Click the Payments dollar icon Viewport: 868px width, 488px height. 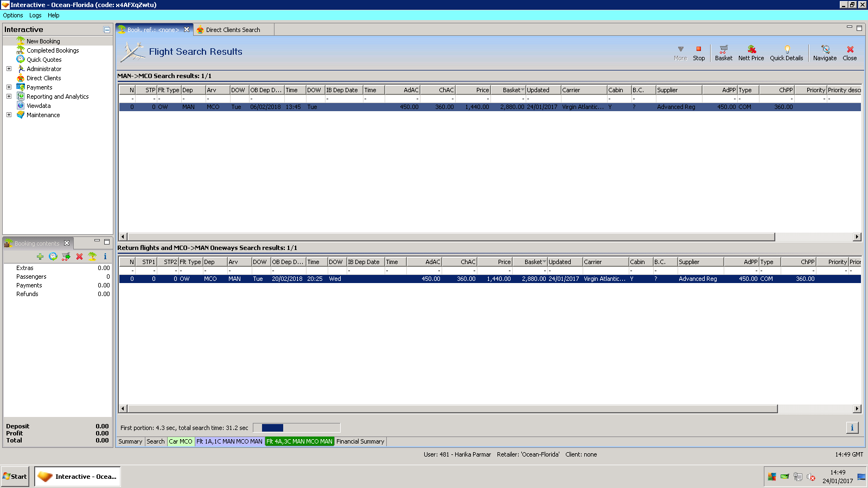[21, 87]
